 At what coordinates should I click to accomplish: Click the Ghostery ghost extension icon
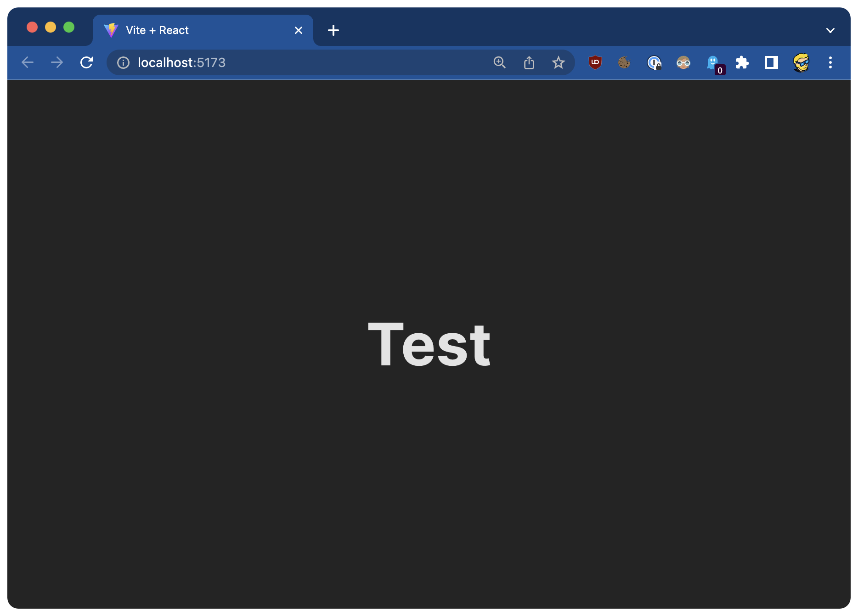coord(712,62)
